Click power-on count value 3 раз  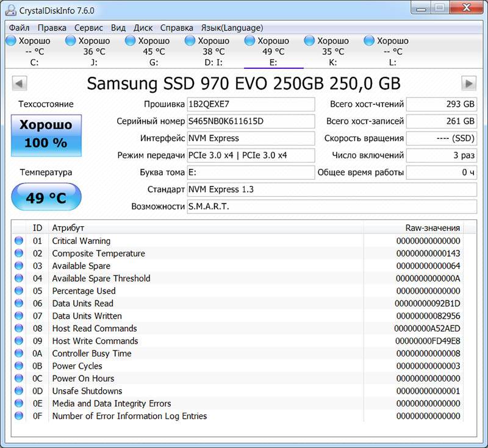(x=441, y=155)
